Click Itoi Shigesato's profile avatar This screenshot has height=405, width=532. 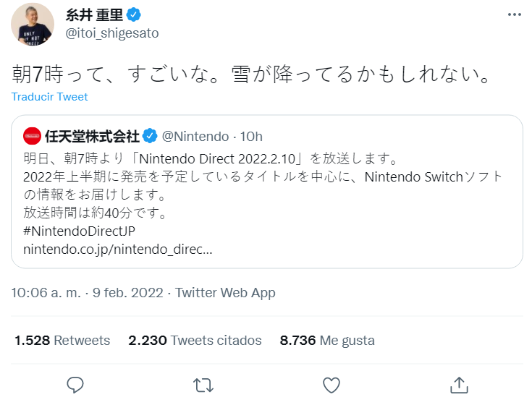coord(32,23)
